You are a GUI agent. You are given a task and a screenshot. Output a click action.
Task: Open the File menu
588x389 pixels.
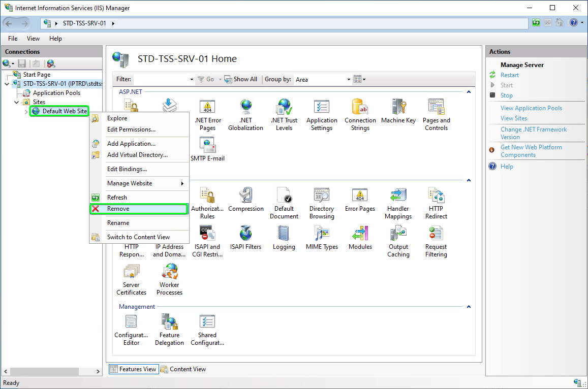pyautogui.click(x=13, y=39)
